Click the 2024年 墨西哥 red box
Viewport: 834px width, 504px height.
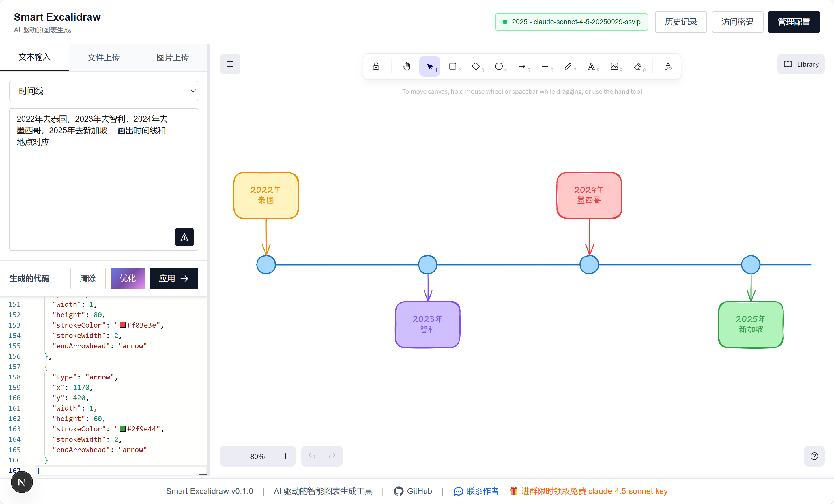pos(589,195)
